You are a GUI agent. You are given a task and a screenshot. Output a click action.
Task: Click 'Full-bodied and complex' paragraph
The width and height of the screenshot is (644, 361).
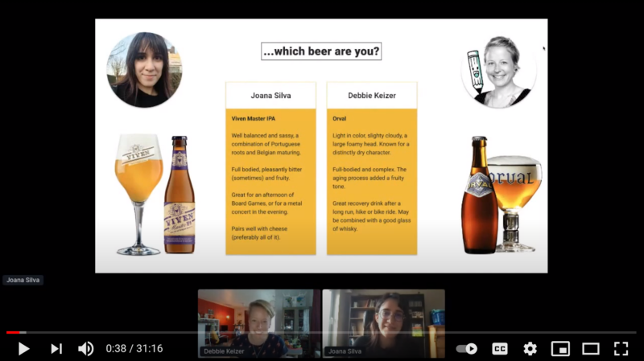pyautogui.click(x=369, y=178)
